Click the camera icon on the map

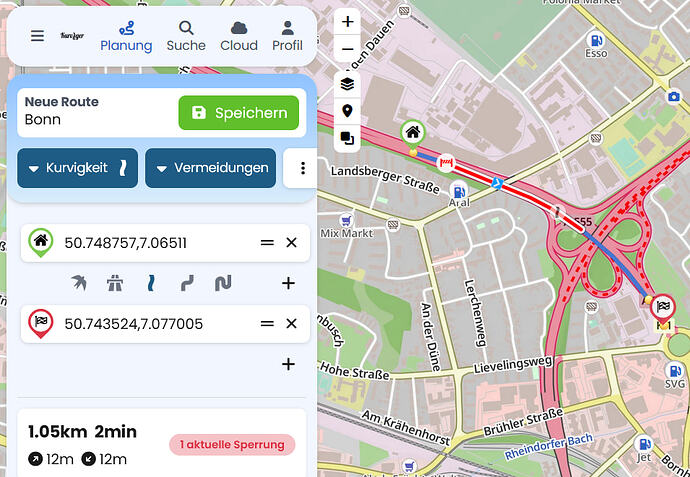pos(673,96)
